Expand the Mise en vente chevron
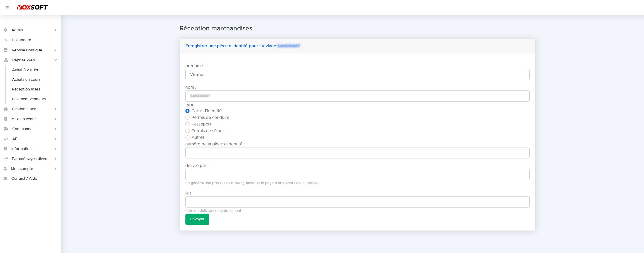The image size is (644, 253). click(55, 119)
